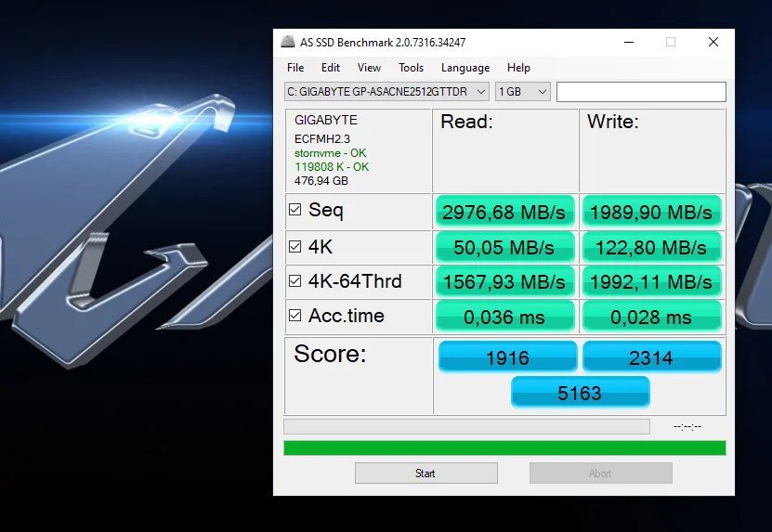Viewport: 772px width, 532px height.
Task: Toggle the Acc.time test checkbox
Action: tap(295, 316)
